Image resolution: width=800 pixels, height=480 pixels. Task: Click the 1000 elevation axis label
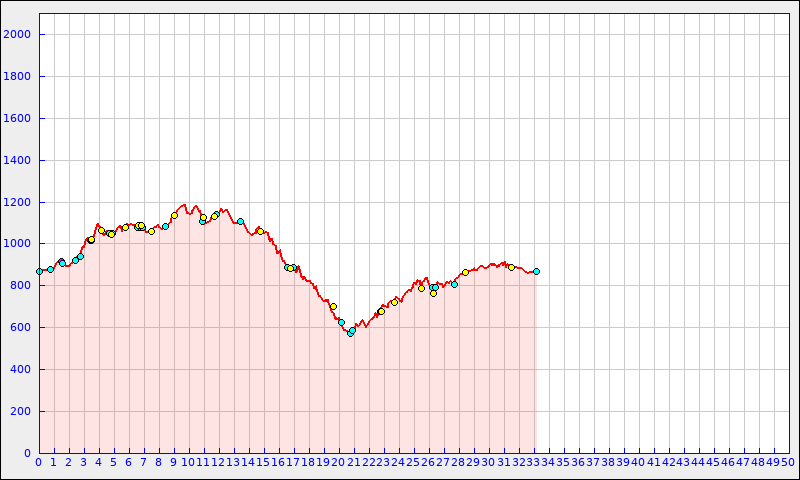[x=18, y=244]
